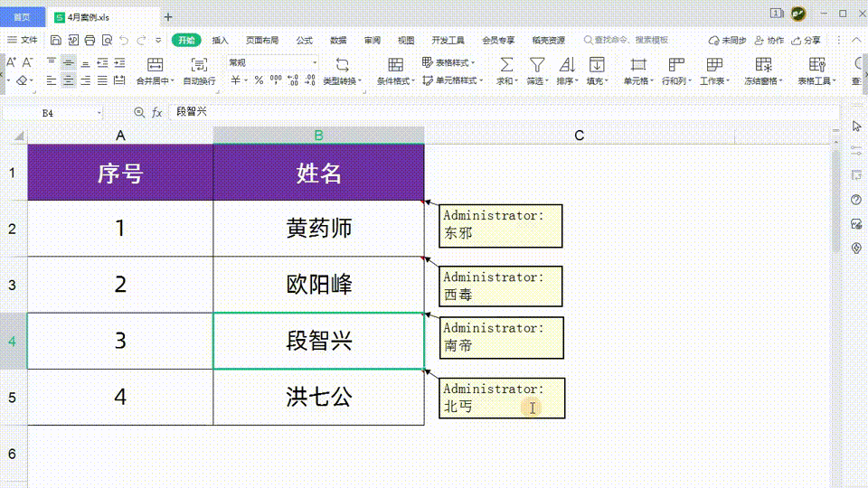Click the Print icon in quick access toolbar
This screenshot has width=868, height=488.
coord(90,41)
